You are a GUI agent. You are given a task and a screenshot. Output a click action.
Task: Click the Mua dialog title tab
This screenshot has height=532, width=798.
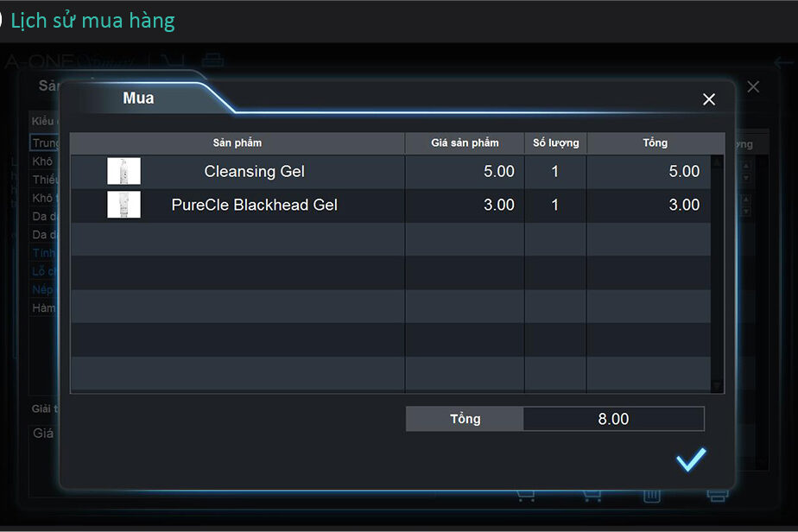point(139,98)
